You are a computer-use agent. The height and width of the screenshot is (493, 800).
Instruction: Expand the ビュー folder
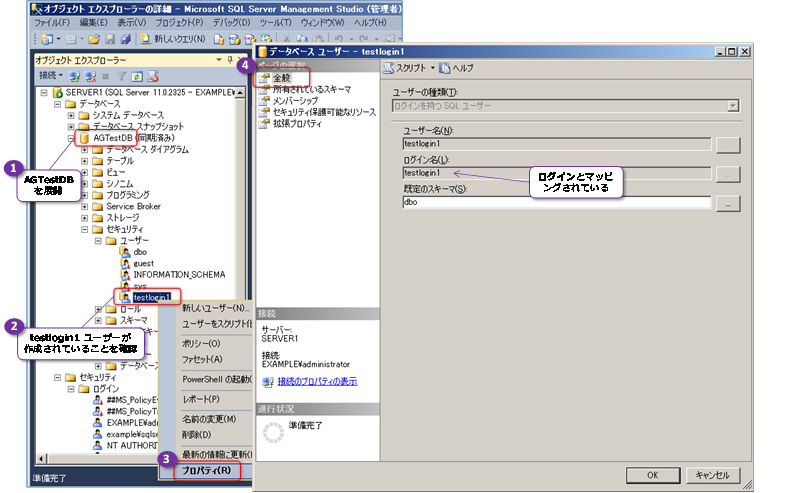coord(85,172)
